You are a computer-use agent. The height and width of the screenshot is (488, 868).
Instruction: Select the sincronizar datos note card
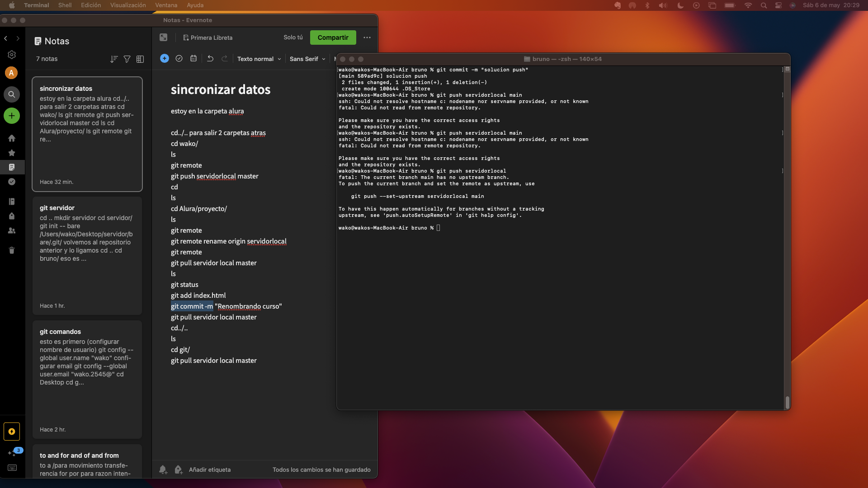87,134
